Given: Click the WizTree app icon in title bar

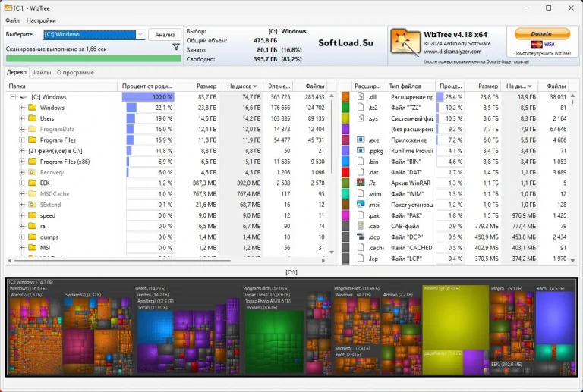Looking at the screenshot, I should [x=8, y=8].
